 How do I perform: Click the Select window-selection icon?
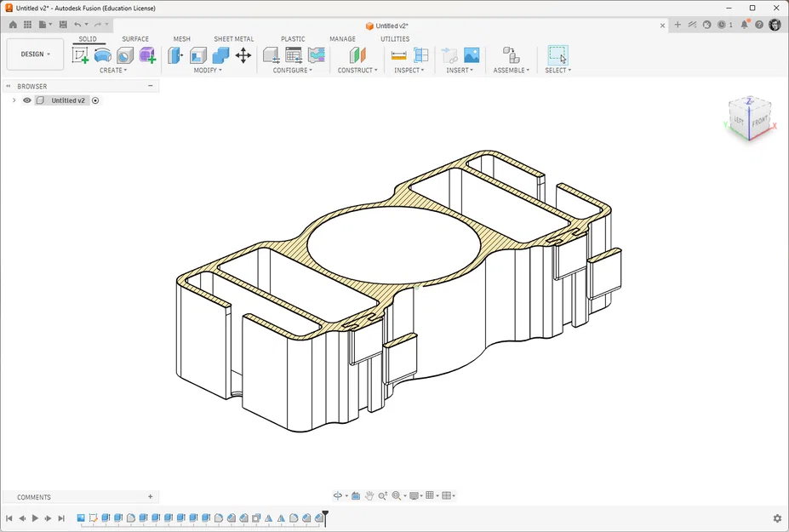click(x=557, y=54)
